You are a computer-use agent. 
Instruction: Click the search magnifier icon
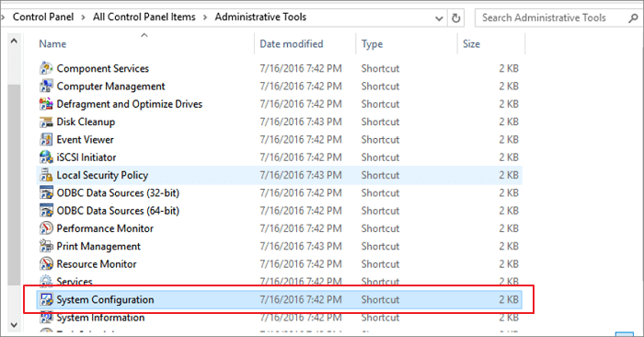pyautogui.click(x=633, y=18)
